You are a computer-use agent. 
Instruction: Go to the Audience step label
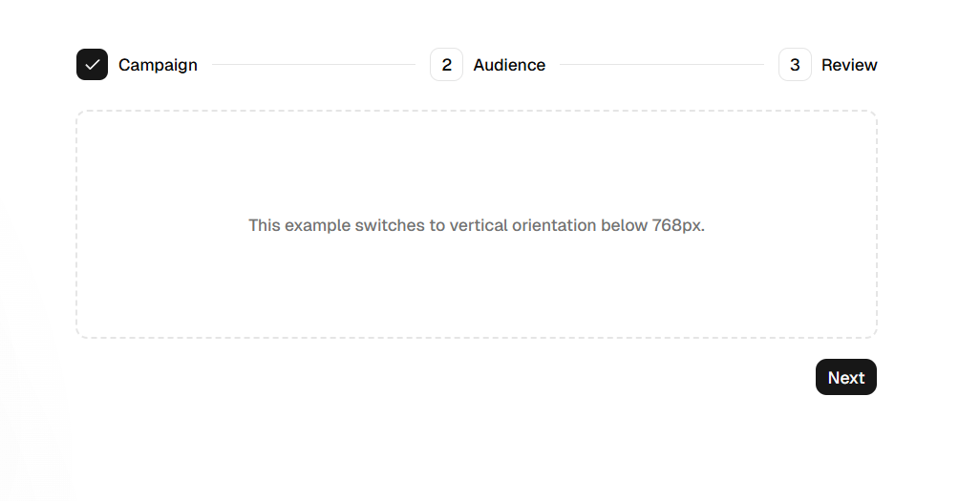coord(509,65)
